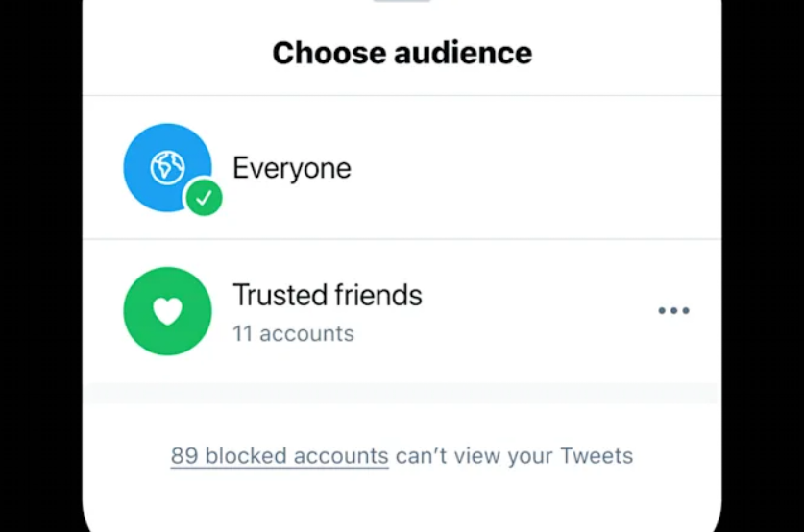Click the '11 accounts' subtitle
804x532 pixels.
293,333
